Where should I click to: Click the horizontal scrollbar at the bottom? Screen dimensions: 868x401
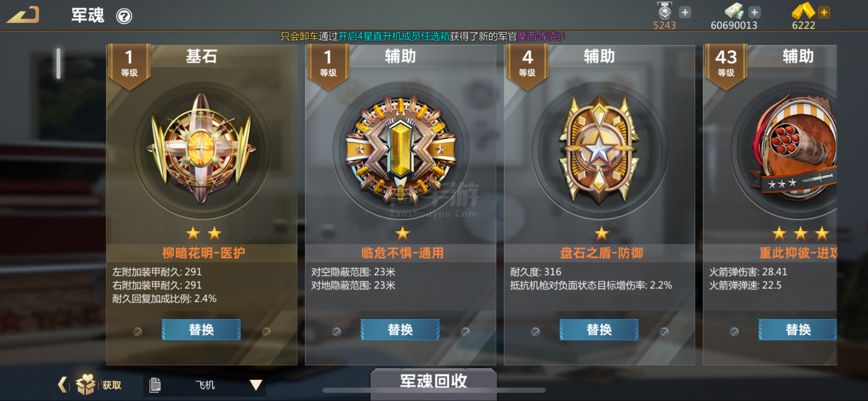tap(434, 390)
